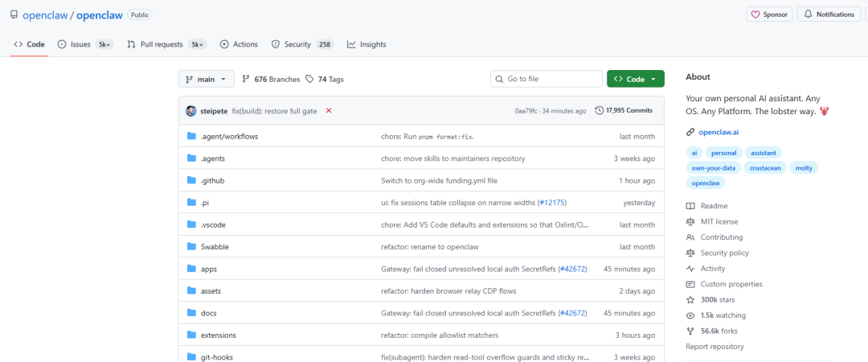Open pull request #42672 link in apps row
Viewport: 868px width, 362px height.
click(573, 269)
